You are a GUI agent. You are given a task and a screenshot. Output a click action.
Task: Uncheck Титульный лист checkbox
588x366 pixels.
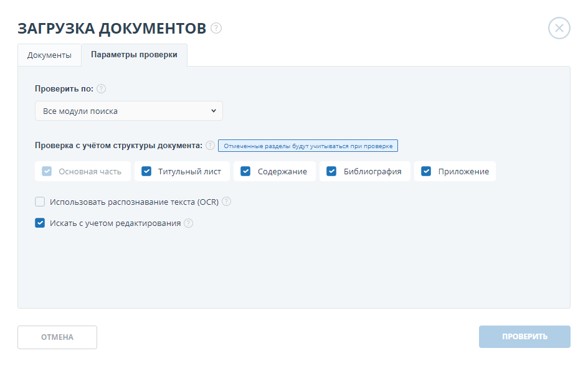click(x=146, y=172)
